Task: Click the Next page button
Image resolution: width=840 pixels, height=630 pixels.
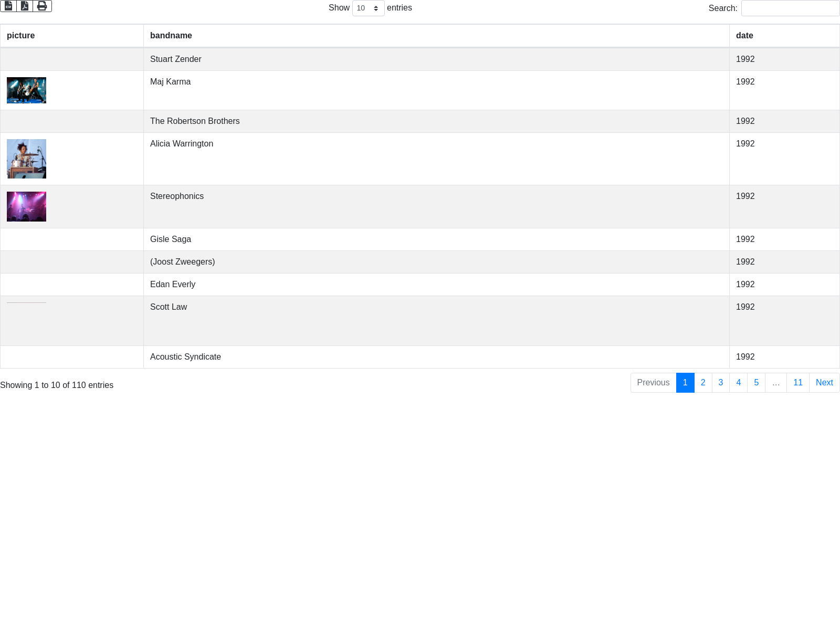Action: tap(824, 383)
